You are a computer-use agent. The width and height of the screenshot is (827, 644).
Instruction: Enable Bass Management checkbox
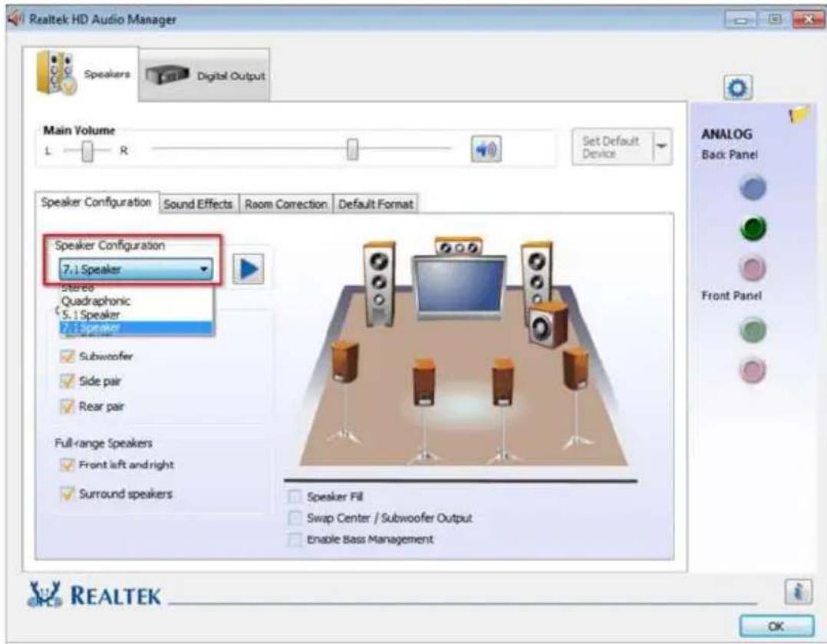(x=295, y=540)
